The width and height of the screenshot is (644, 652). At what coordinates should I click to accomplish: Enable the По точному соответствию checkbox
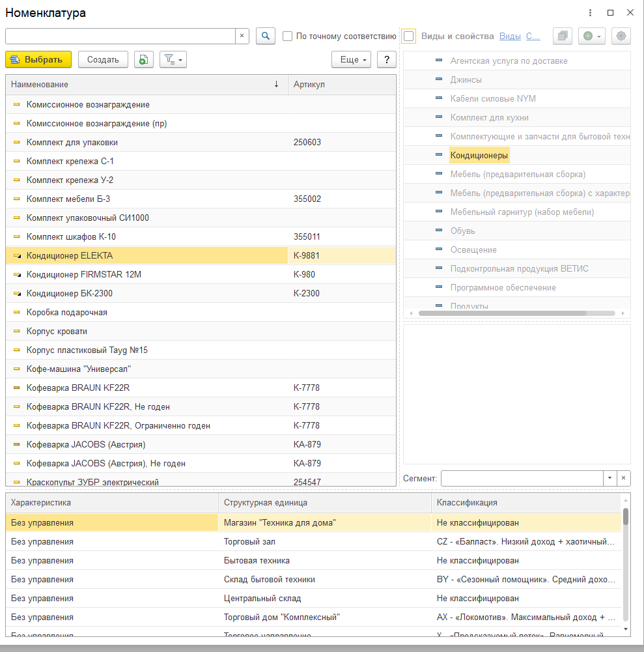point(288,36)
